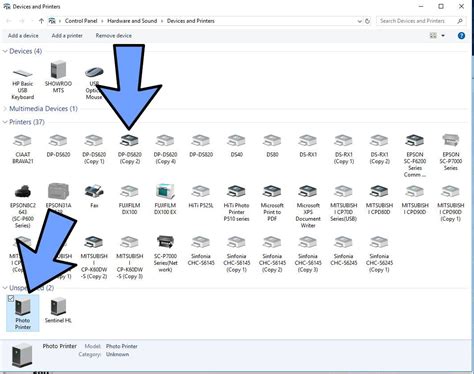Click Photo Printer model text in details pane
This screenshot has height=374, width=474.
click(x=122, y=346)
